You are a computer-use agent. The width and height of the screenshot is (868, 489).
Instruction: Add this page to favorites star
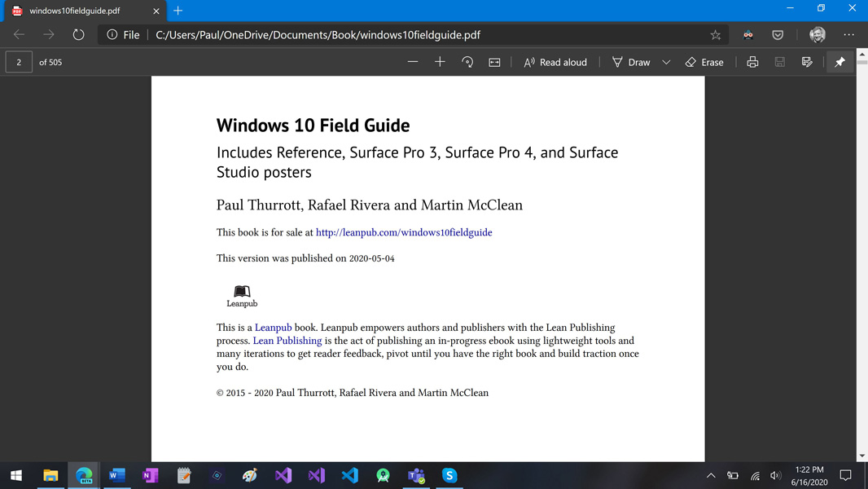(x=715, y=35)
